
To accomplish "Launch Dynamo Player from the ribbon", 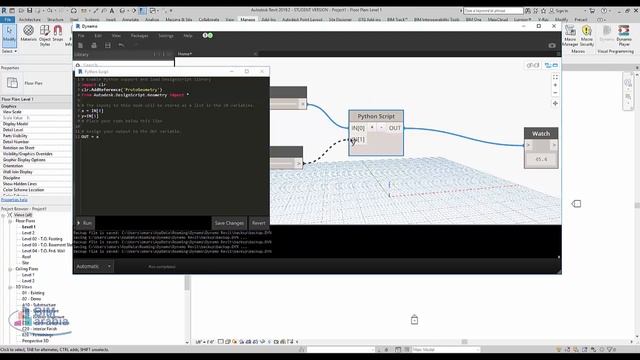I will [624, 35].
